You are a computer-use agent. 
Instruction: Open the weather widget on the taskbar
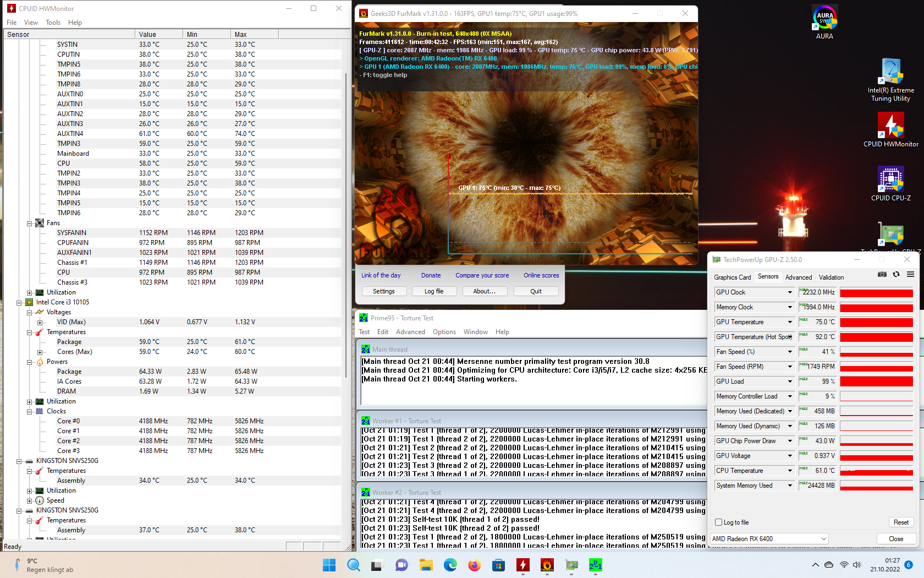coord(44,565)
